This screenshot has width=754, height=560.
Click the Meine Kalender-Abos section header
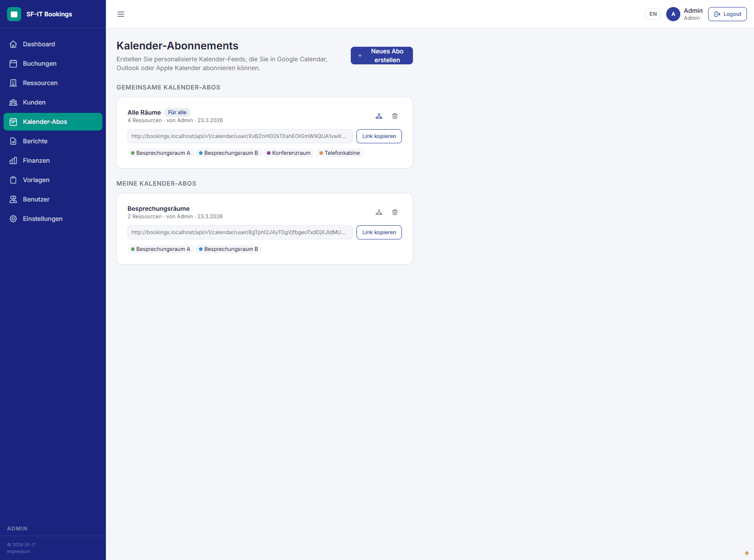[156, 183]
